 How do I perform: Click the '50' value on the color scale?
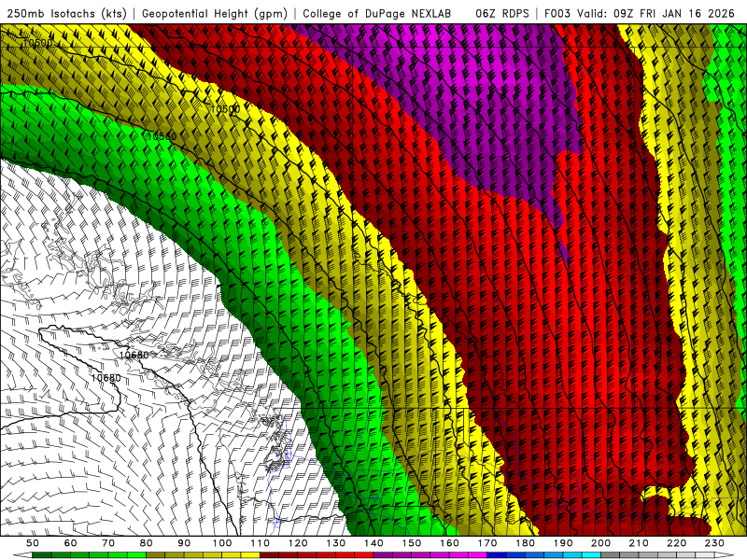(x=33, y=543)
